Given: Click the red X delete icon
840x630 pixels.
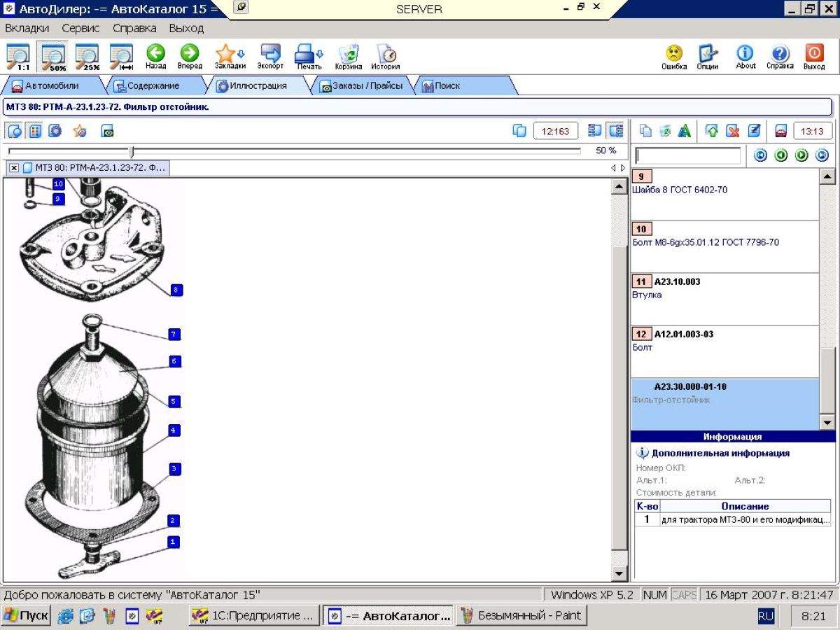Looking at the screenshot, I should [733, 130].
